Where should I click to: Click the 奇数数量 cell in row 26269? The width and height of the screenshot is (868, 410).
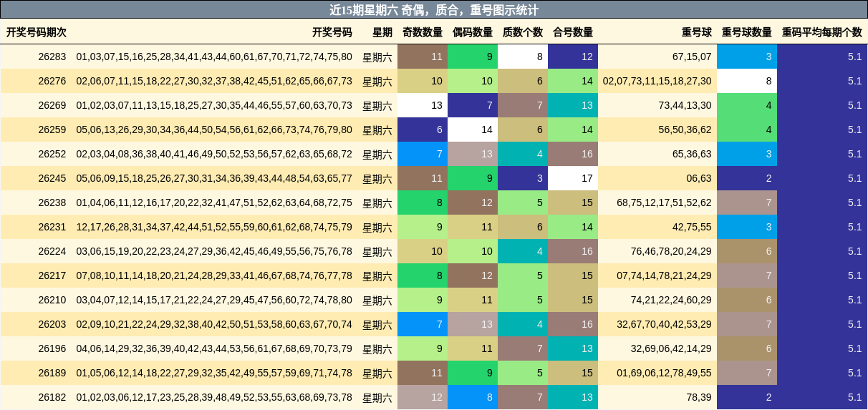pyautogui.click(x=423, y=105)
